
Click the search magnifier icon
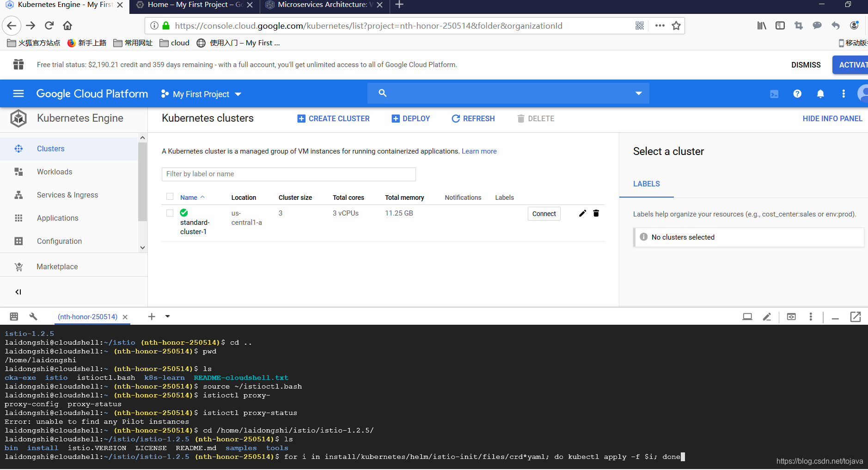(x=382, y=93)
